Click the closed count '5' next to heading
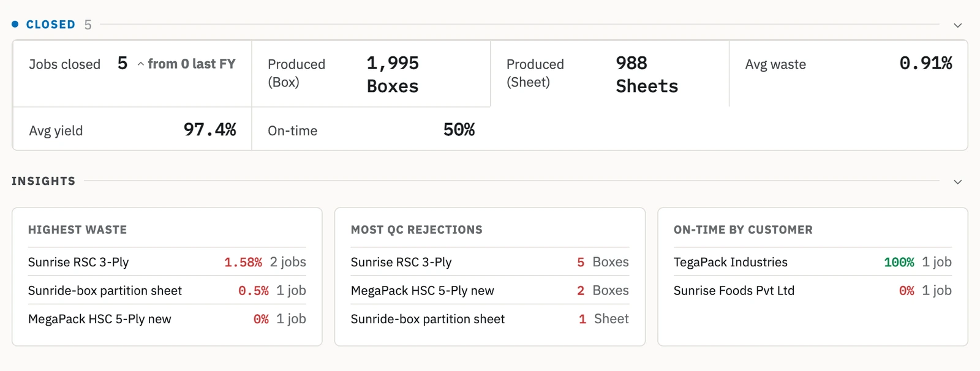 (x=88, y=24)
